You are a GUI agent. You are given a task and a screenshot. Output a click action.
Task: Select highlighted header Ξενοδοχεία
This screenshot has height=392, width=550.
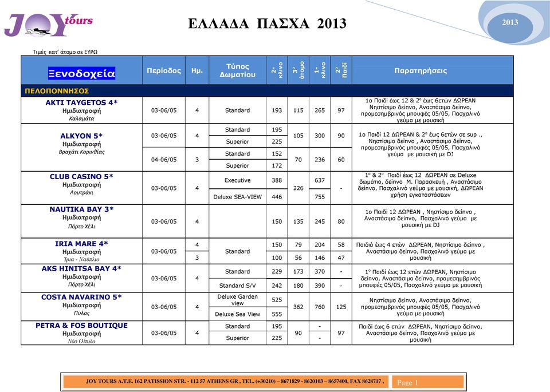(81, 74)
